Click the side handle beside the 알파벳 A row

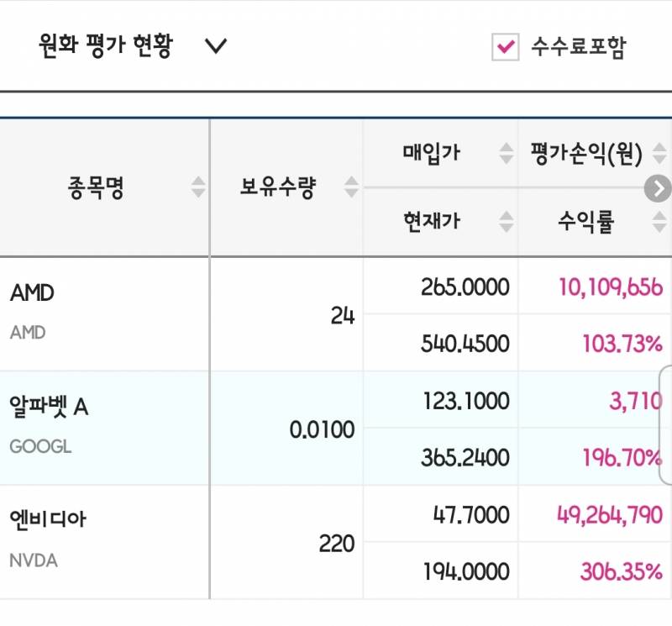pos(665,425)
